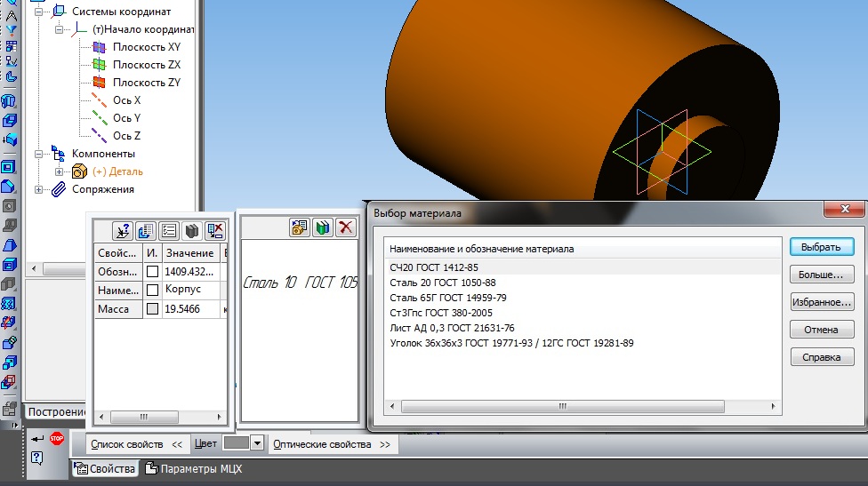Viewport: 868px width, 486px height.
Task: Click the properties table horizontal scrollbar thumb
Action: coord(144,417)
